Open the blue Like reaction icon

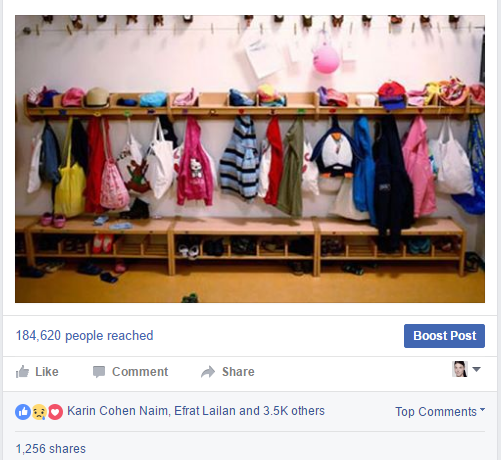tap(23, 412)
